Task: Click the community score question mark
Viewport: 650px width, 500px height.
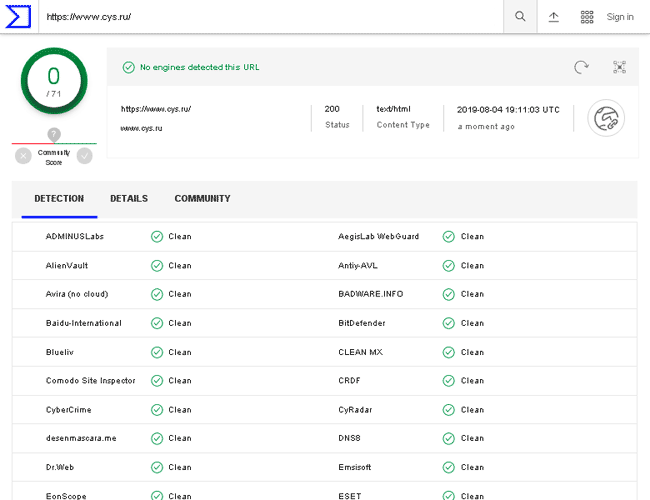Action: point(54,134)
